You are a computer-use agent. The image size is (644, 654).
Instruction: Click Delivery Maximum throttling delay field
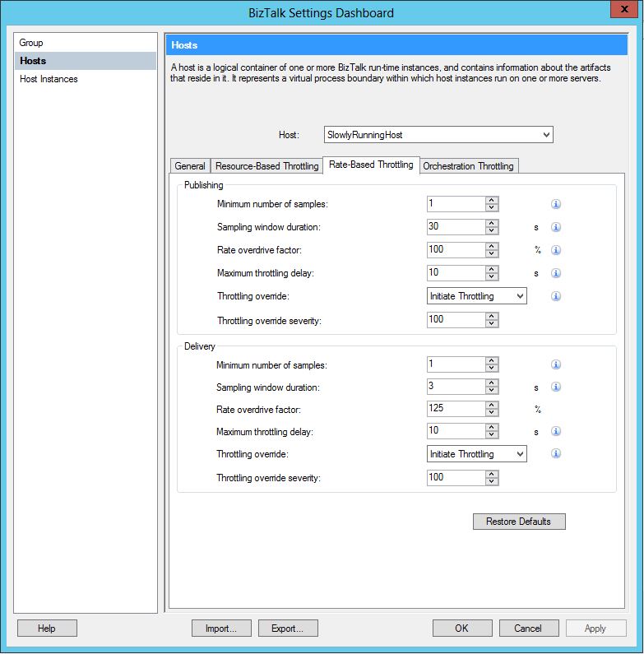[x=456, y=431]
